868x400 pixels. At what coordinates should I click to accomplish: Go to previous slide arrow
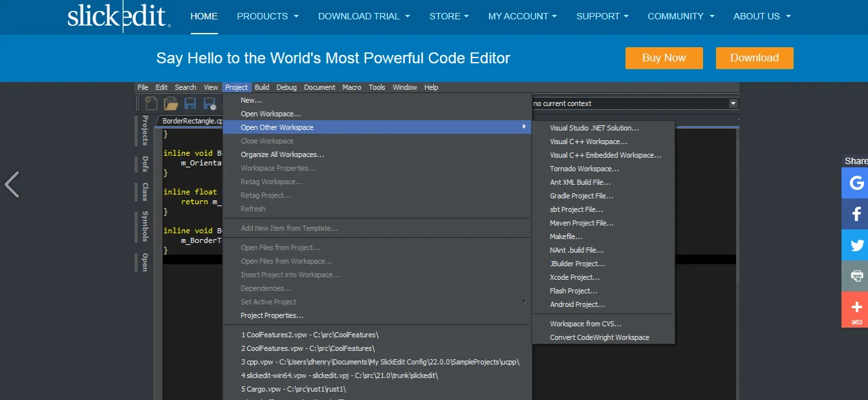pos(12,184)
